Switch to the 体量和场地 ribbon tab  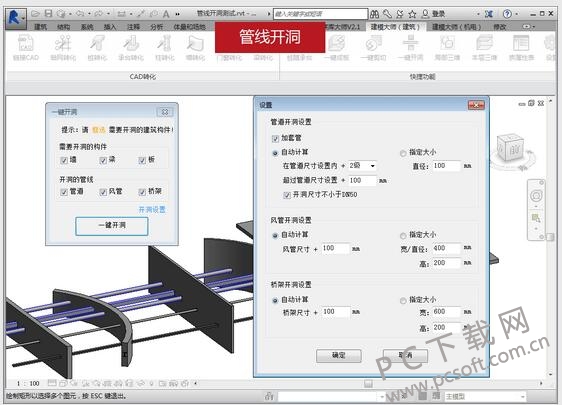tap(189, 27)
